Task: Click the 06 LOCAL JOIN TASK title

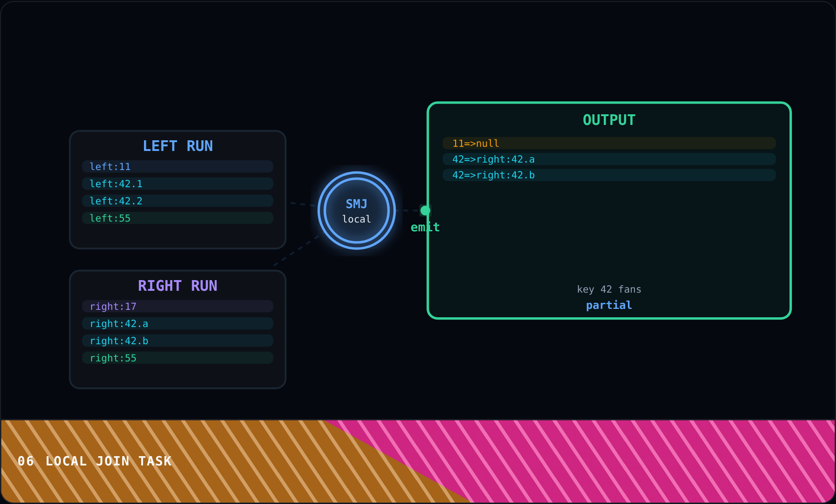Action: coord(95,461)
